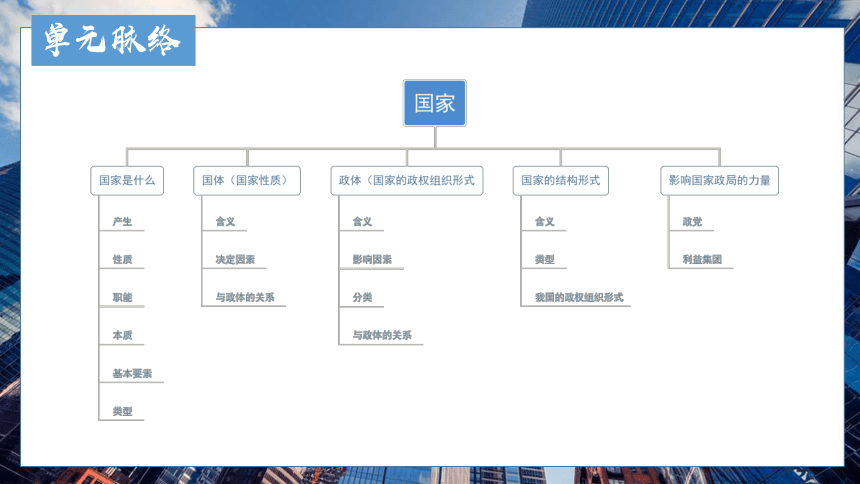860x484 pixels.
Task: Click the 利益集团 leaf item
Action: pos(702,260)
